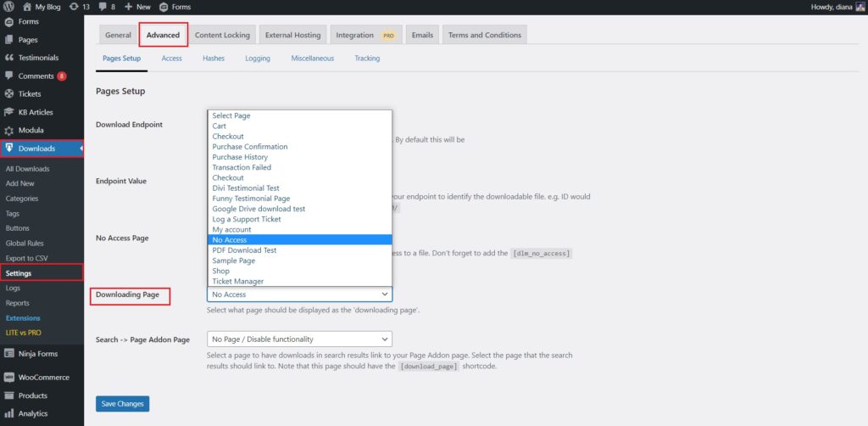This screenshot has height=426, width=868.
Task: Open the Tracking sub-tab
Action: pyautogui.click(x=367, y=59)
